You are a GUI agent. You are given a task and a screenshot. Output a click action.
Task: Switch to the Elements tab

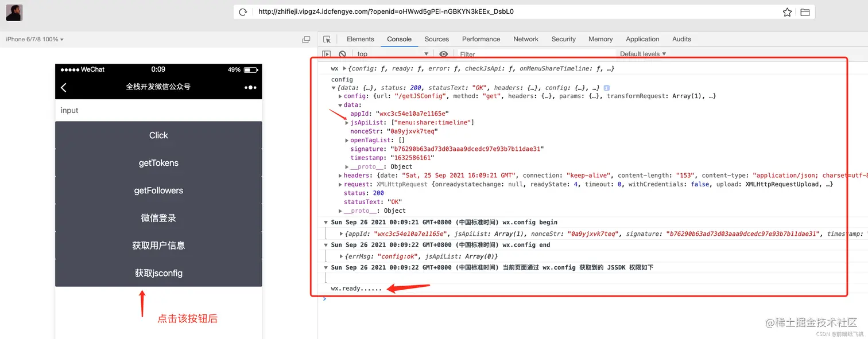point(361,39)
